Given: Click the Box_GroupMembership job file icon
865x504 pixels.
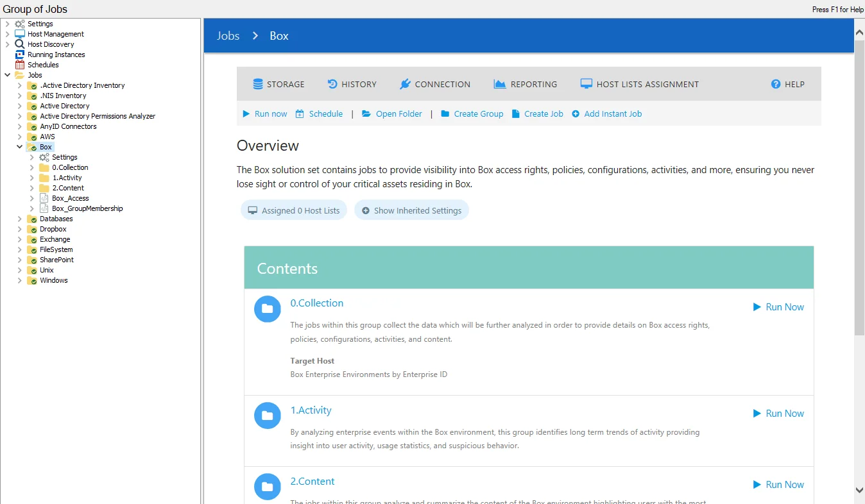Looking at the screenshot, I should coord(44,208).
